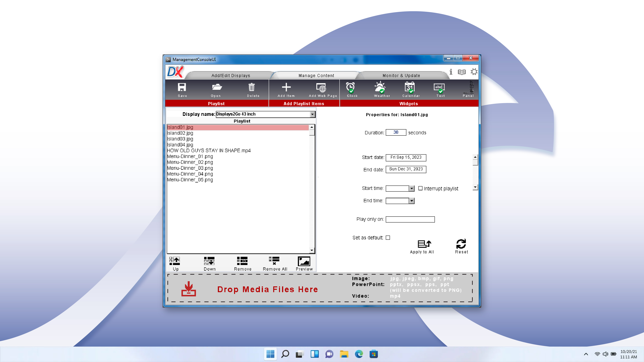Open the Clock widget
Screen dimensions: 644x362
(351, 88)
